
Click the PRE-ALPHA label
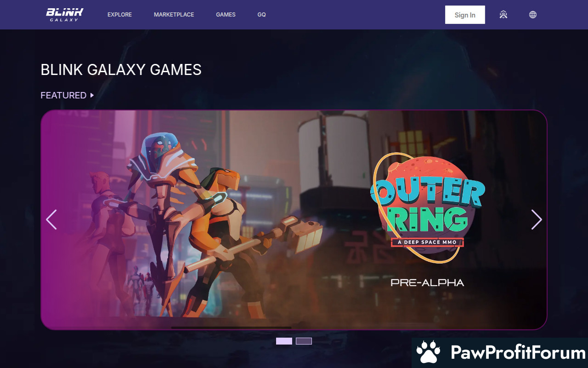coord(427,282)
